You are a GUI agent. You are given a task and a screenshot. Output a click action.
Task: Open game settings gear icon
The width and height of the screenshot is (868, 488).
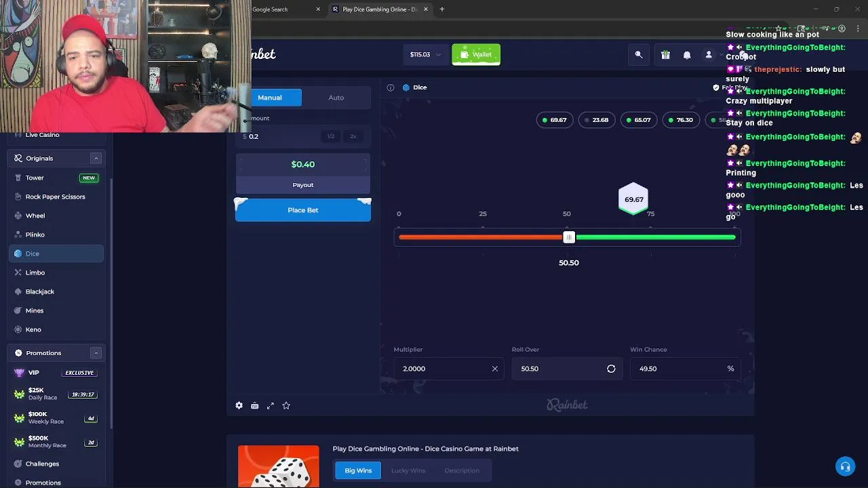pyautogui.click(x=239, y=405)
